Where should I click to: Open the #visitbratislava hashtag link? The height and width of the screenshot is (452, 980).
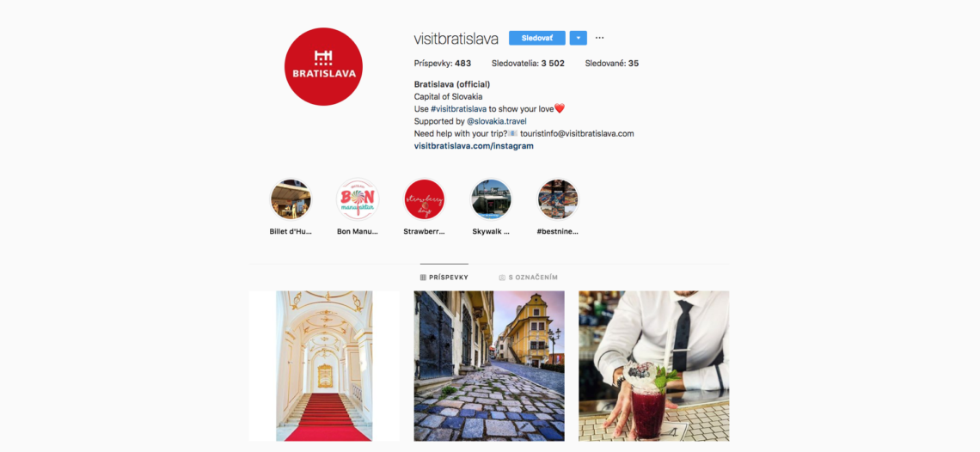pos(459,109)
